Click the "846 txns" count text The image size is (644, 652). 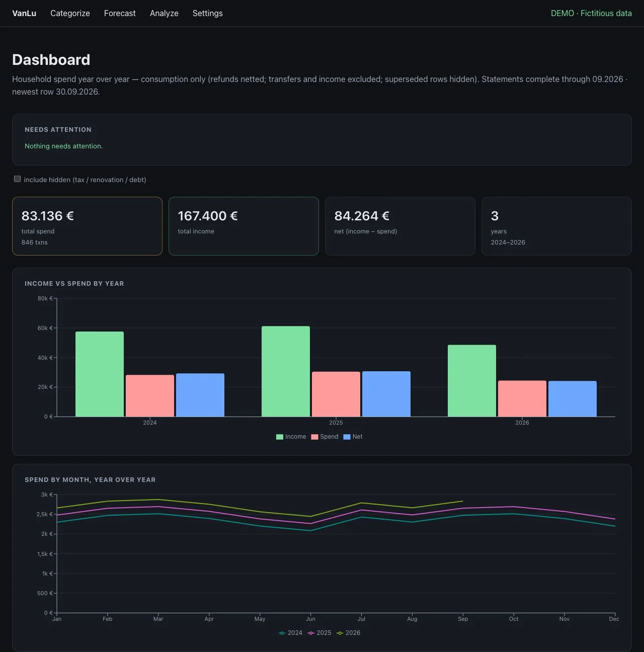tap(35, 242)
